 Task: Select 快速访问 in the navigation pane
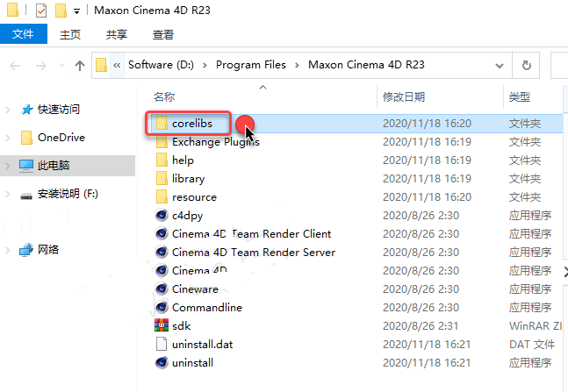pos(59,110)
